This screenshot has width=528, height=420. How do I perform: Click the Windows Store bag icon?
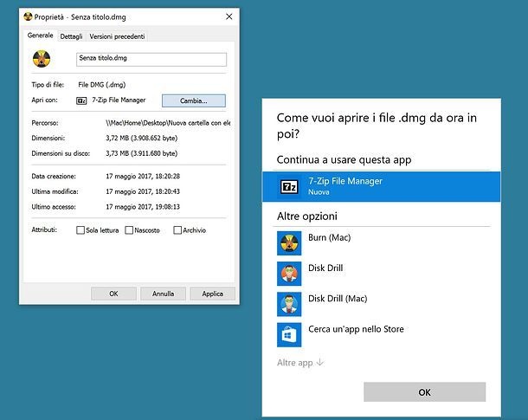(x=288, y=334)
